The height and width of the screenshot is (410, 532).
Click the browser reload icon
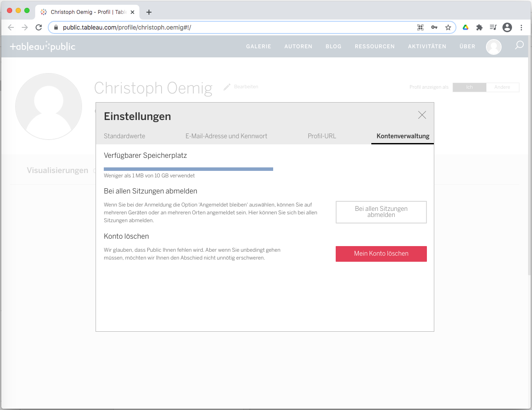click(39, 27)
